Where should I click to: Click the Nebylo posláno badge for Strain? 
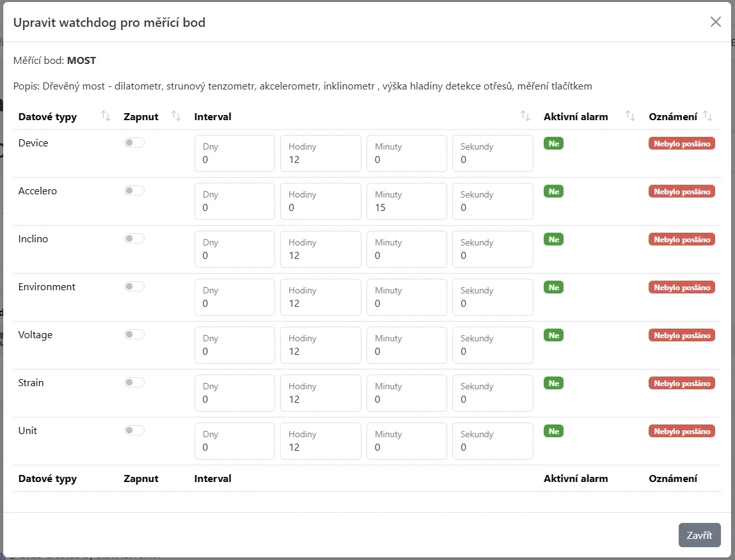pyautogui.click(x=682, y=384)
